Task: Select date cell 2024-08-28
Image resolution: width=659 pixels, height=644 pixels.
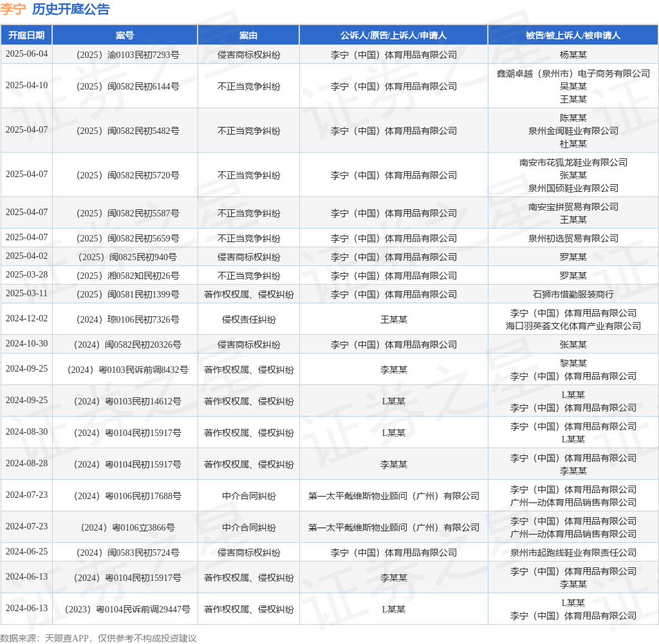Action: coord(26,464)
